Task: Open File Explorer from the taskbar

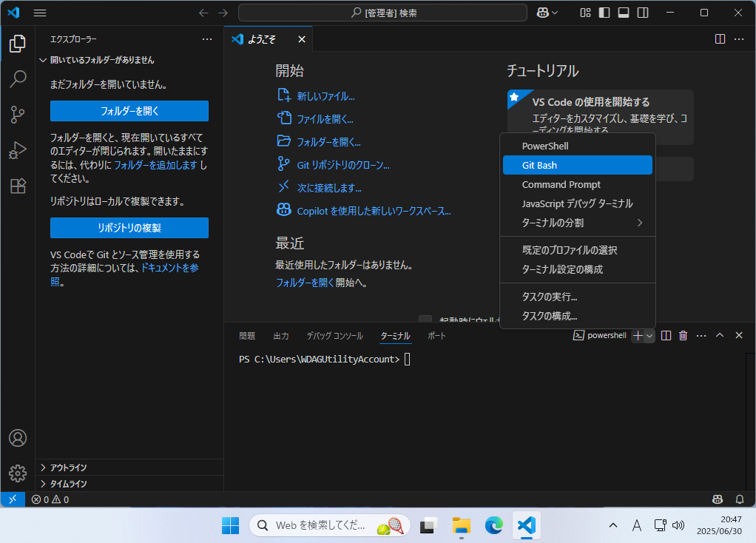Action: (x=462, y=525)
